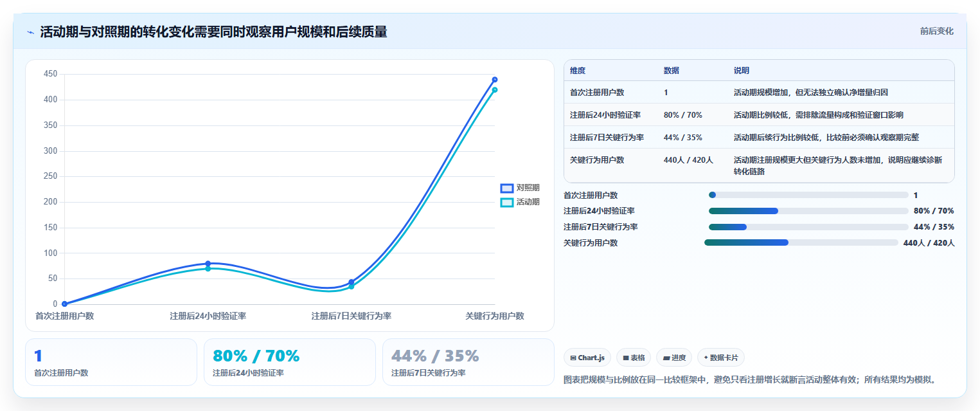Click description 活动期比例较低，需排除流量构成和验证窗口影响
This screenshot has width=980, height=411.
click(819, 115)
